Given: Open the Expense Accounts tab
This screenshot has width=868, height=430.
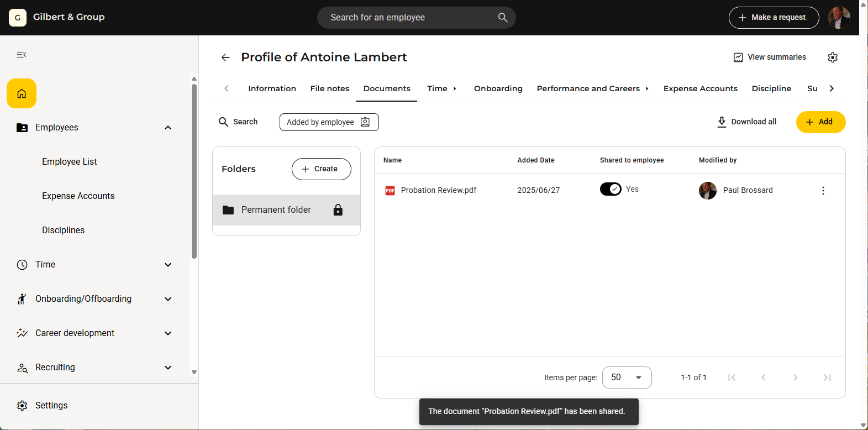Looking at the screenshot, I should [x=700, y=88].
